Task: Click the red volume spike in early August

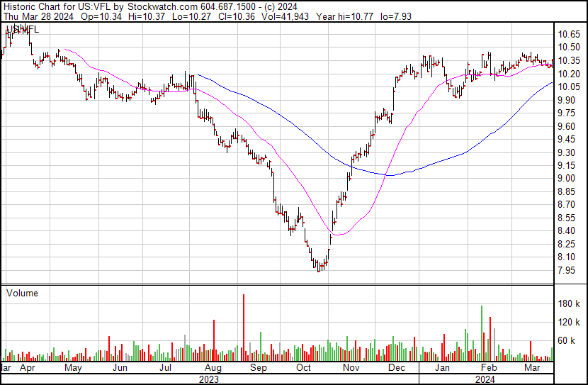Action: (213, 339)
